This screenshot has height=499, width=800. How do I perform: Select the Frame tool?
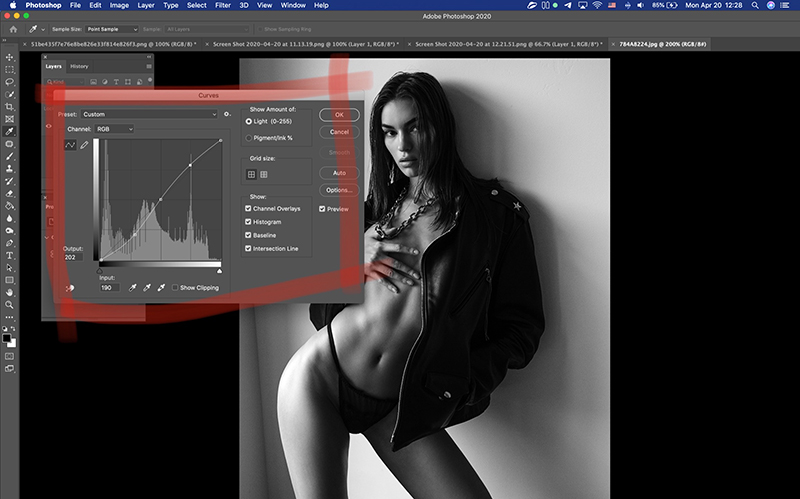coord(9,119)
